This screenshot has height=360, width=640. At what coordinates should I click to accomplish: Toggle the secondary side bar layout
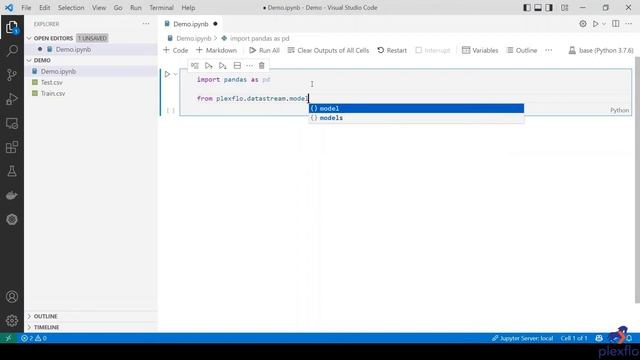coord(549,8)
